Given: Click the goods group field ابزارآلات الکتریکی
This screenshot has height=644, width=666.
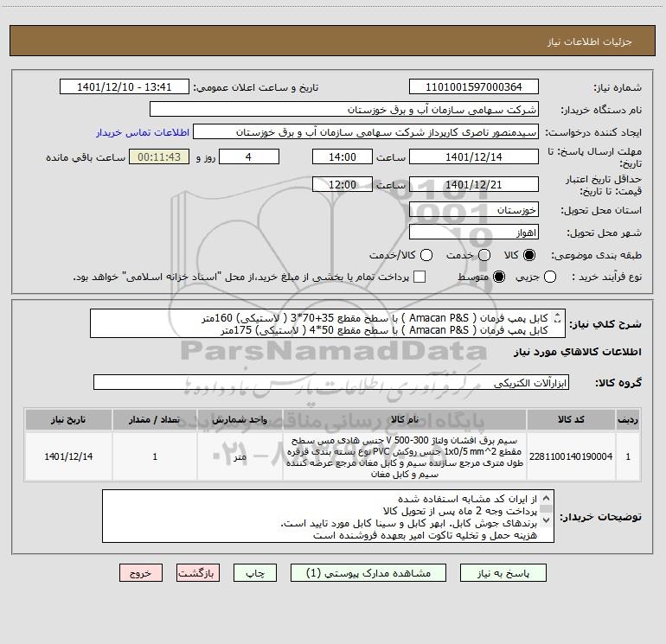Looking at the screenshot, I should pyautogui.click(x=331, y=382).
